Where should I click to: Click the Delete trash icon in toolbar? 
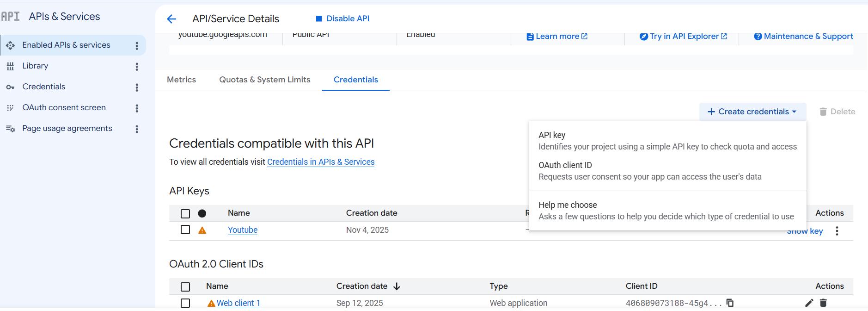pos(823,112)
